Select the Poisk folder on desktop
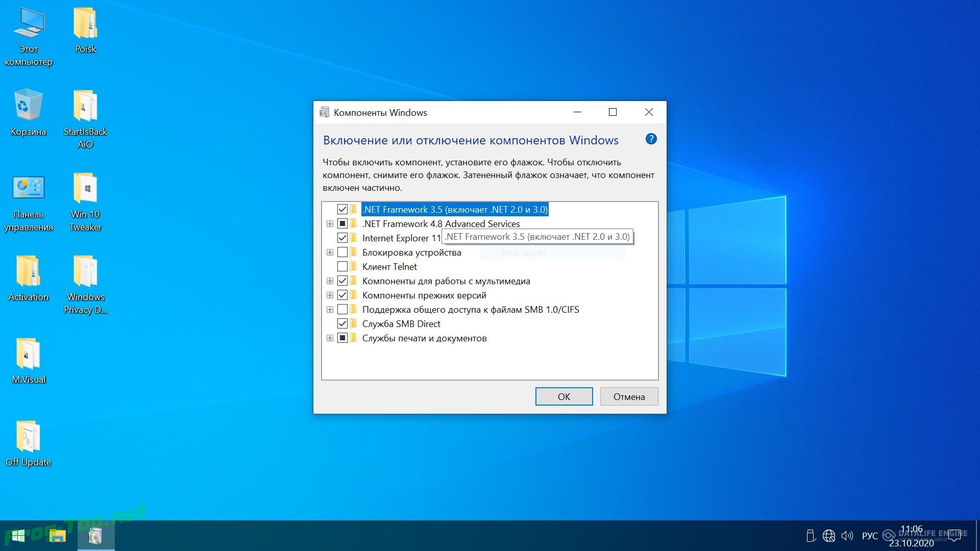Image resolution: width=980 pixels, height=551 pixels. click(x=85, y=31)
